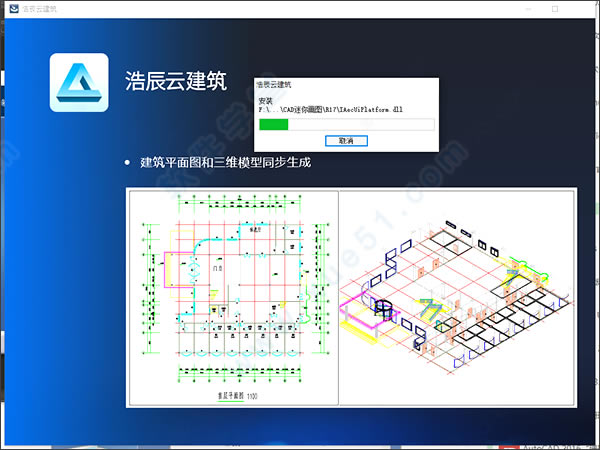The width and height of the screenshot is (600, 450).
Task: Click the floor plan drawing thumbnail
Action: click(x=234, y=298)
